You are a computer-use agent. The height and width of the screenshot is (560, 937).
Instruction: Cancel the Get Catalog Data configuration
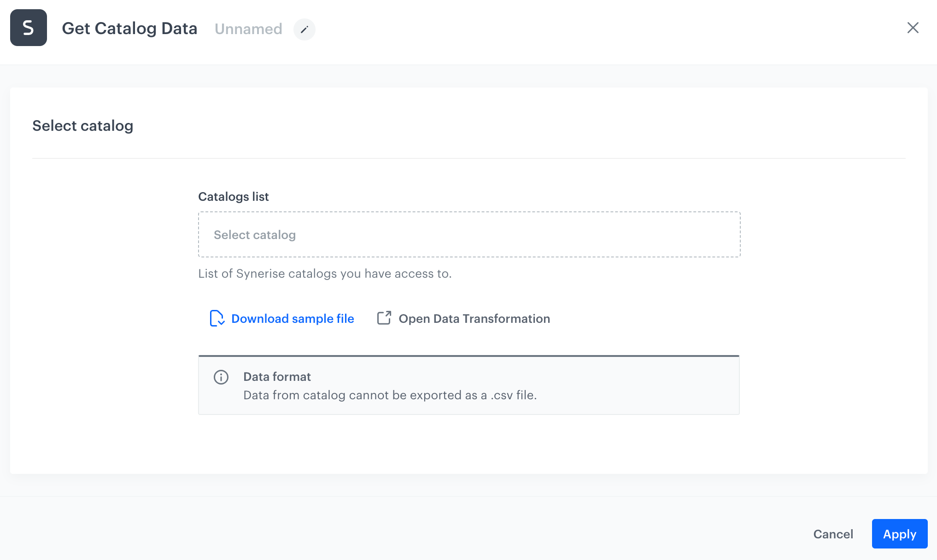(x=833, y=534)
